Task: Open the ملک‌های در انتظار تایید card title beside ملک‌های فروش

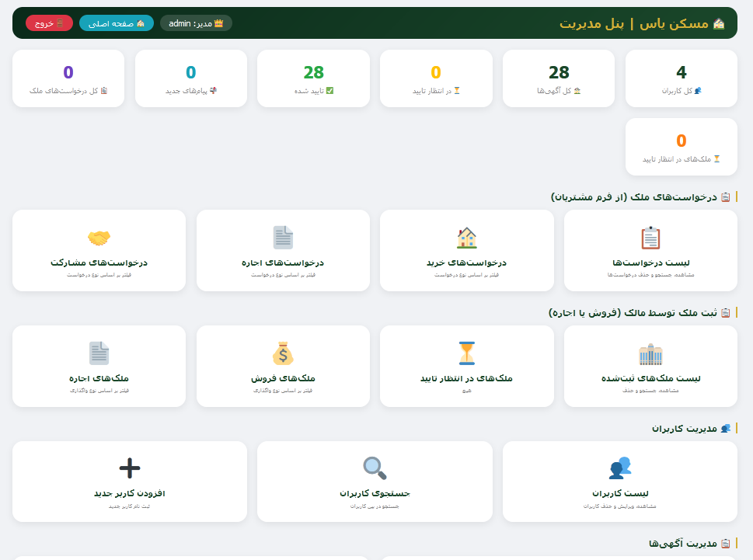Action: (x=467, y=378)
